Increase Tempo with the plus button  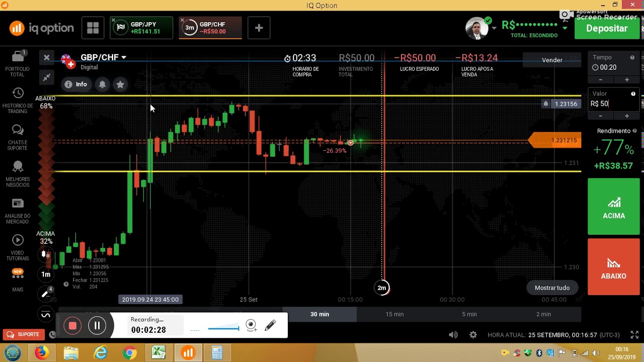coord(627,79)
